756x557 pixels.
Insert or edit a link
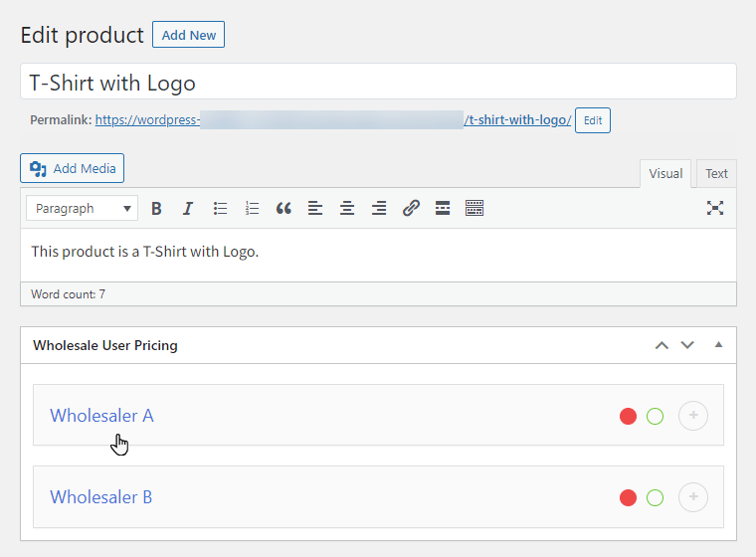[411, 208]
